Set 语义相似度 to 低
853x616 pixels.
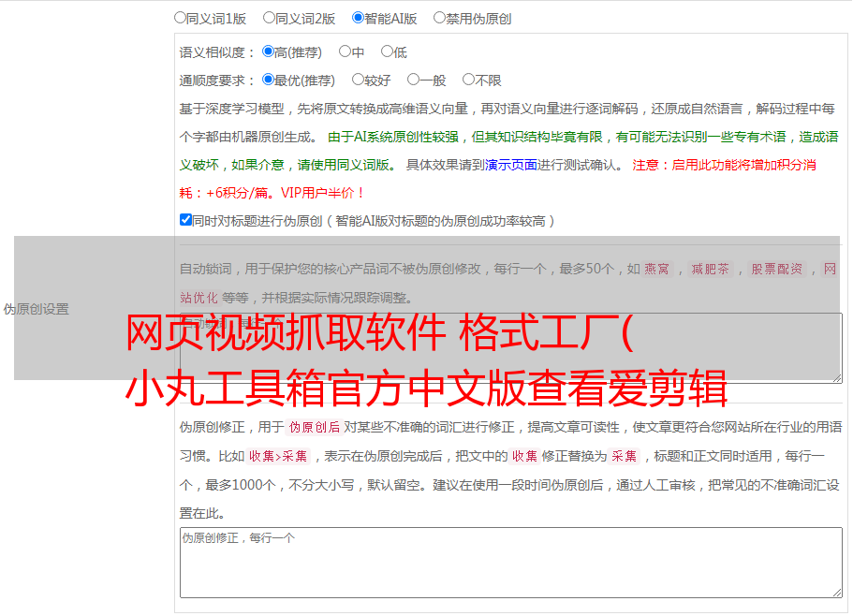(x=387, y=51)
